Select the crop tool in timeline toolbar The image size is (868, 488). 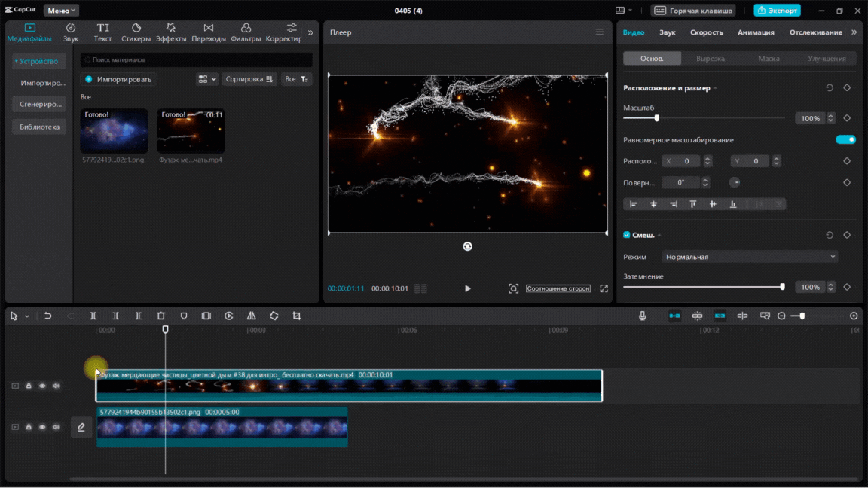coord(296,316)
